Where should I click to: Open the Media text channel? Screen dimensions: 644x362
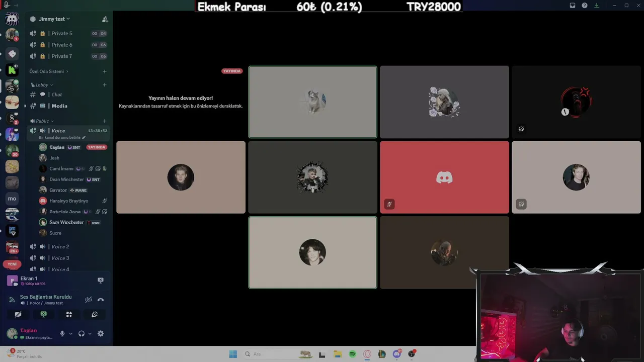pos(68,106)
